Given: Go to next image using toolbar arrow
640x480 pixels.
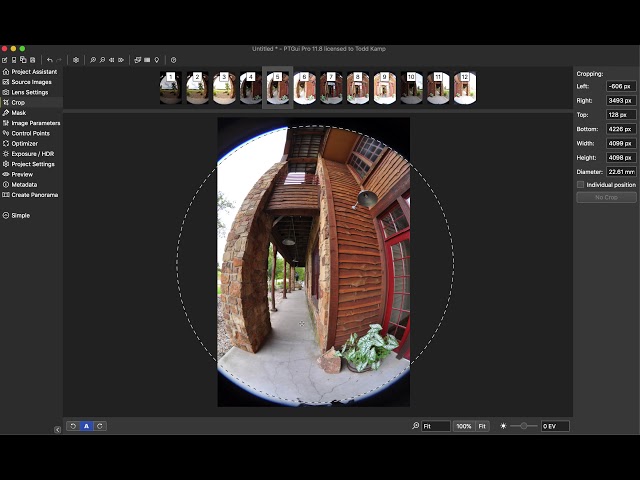Looking at the screenshot, I should [x=121, y=60].
